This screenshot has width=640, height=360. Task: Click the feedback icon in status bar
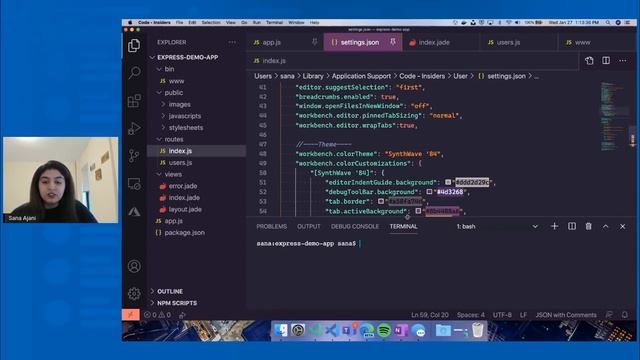[x=609, y=315]
